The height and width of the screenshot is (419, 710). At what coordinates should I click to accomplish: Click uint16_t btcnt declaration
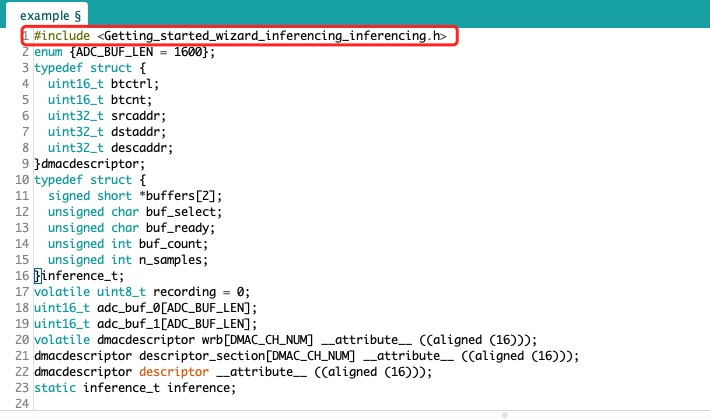100,100
